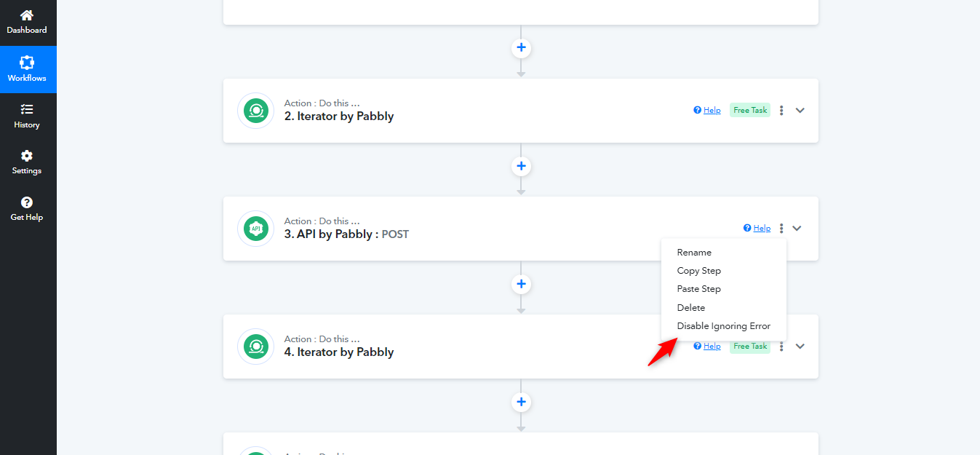Click the Iterator app icon in step 4
Viewport: 980px width, 455px height.
click(x=256, y=347)
